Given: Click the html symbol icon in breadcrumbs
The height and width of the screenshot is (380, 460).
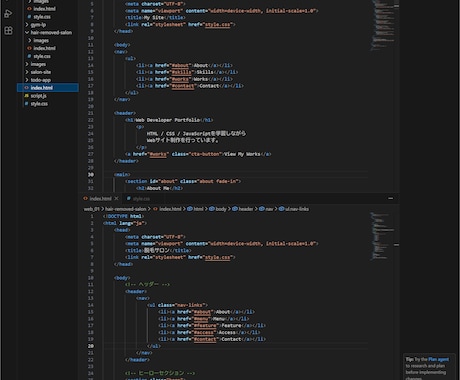Looking at the screenshot, I should pos(190,209).
